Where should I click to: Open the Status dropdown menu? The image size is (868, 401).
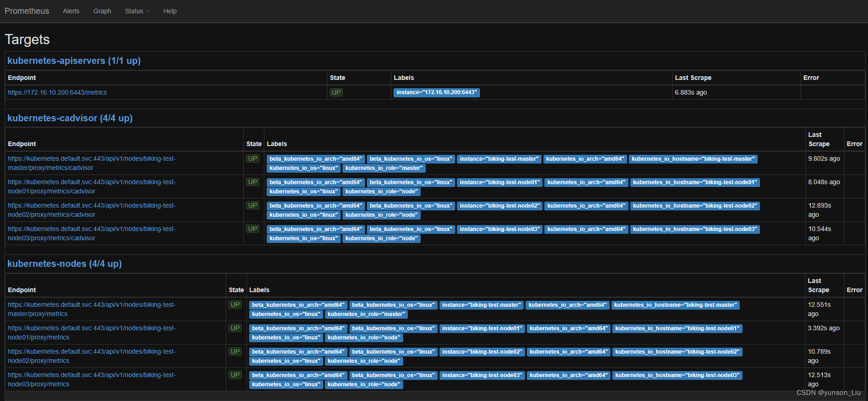[137, 11]
